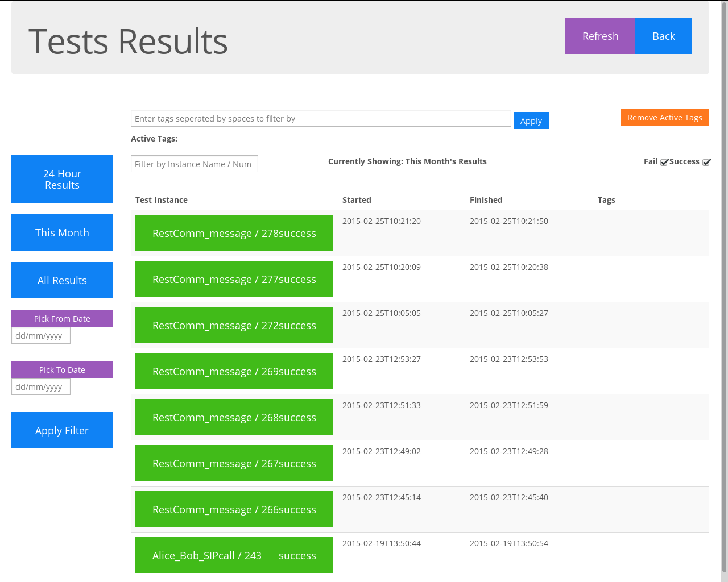Select start time 2015-02-19T13:50:44
Screen dimensions: 728x582
(x=382, y=543)
